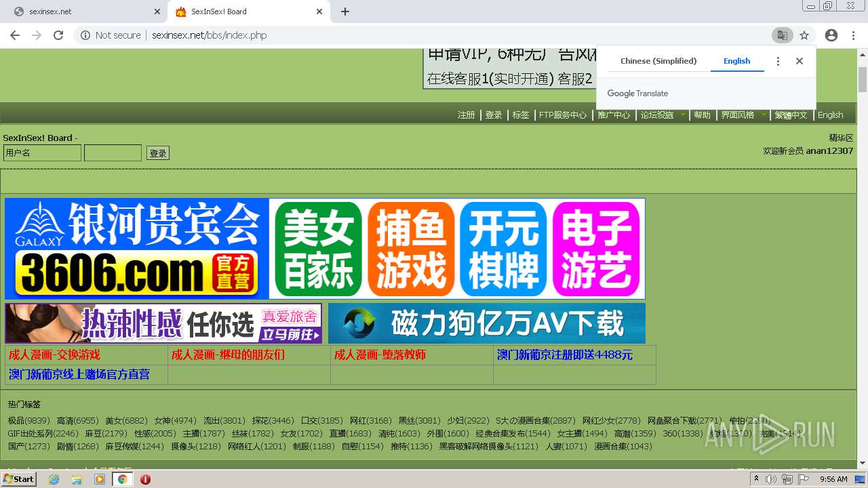868x488 pixels.
Task: Open the Chrome profile avatar icon
Action: tap(831, 35)
